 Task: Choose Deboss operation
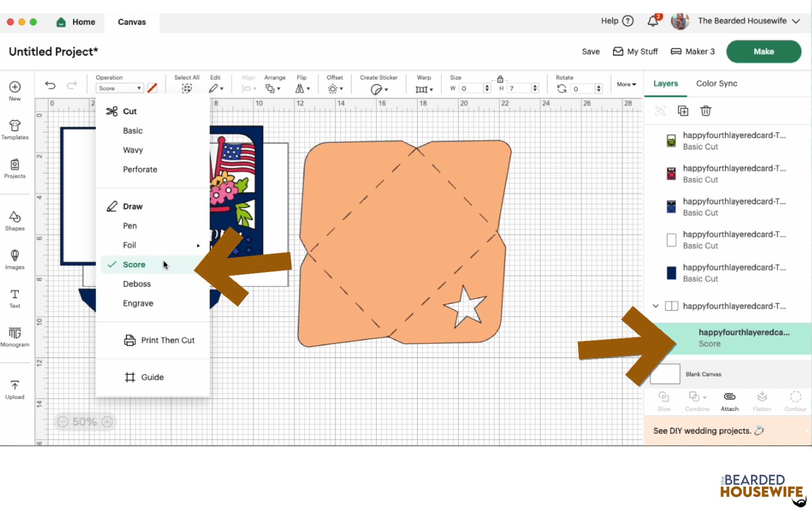(x=137, y=284)
